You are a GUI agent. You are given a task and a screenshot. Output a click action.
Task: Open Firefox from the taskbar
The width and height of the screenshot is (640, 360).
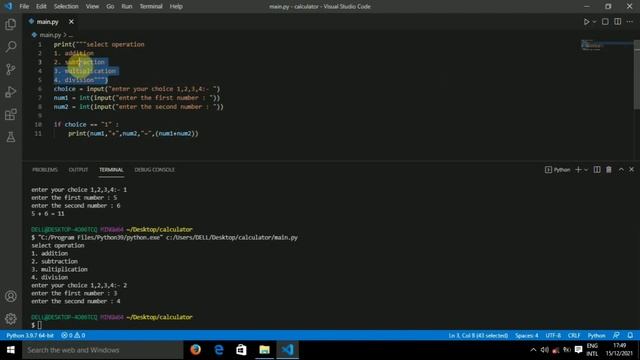click(196, 350)
